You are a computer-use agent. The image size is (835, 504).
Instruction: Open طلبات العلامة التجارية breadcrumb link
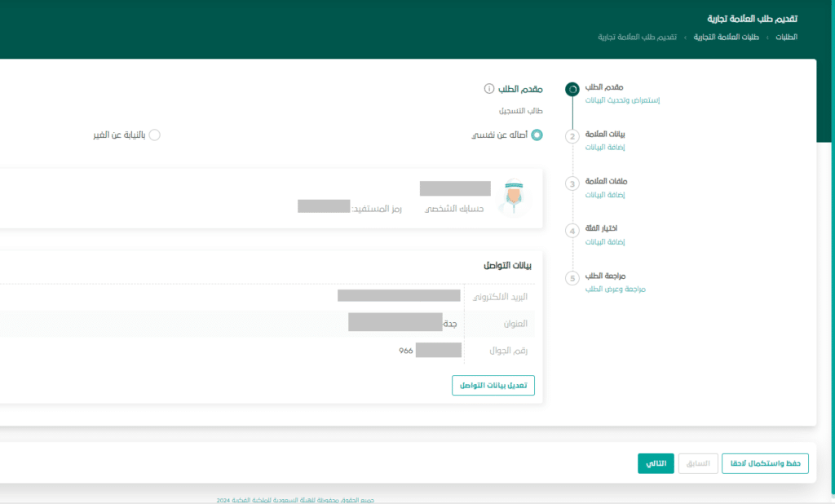click(x=727, y=38)
